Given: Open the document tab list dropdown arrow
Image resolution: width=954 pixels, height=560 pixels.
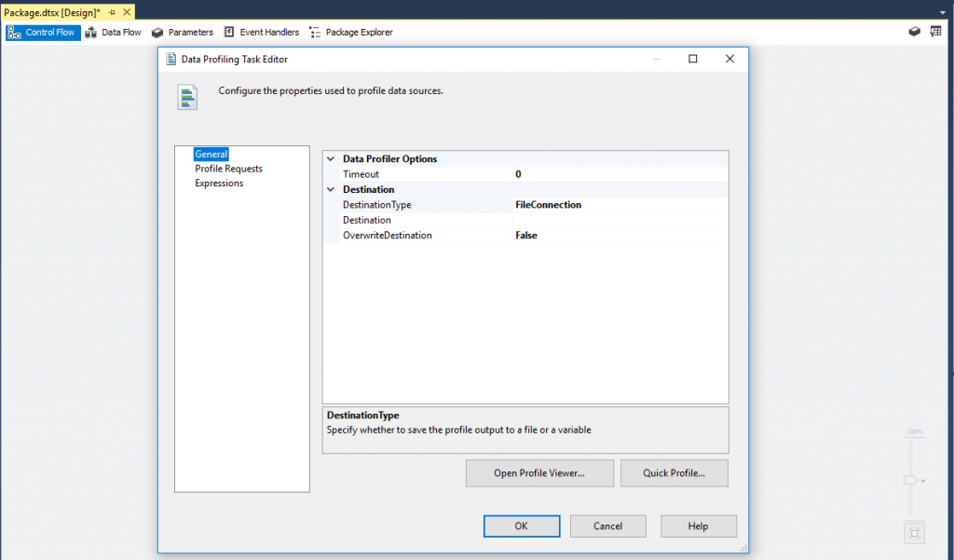Looking at the screenshot, I should click(944, 13).
